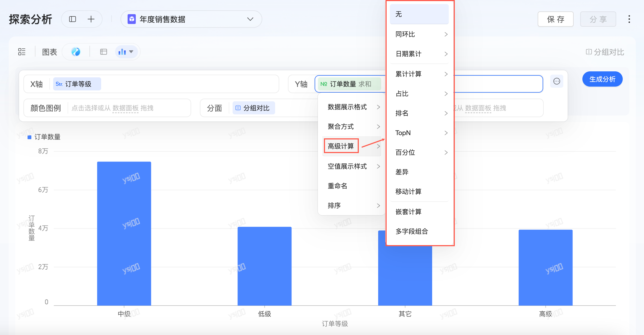Click the 保存 button
The image size is (644, 335).
pyautogui.click(x=555, y=19)
